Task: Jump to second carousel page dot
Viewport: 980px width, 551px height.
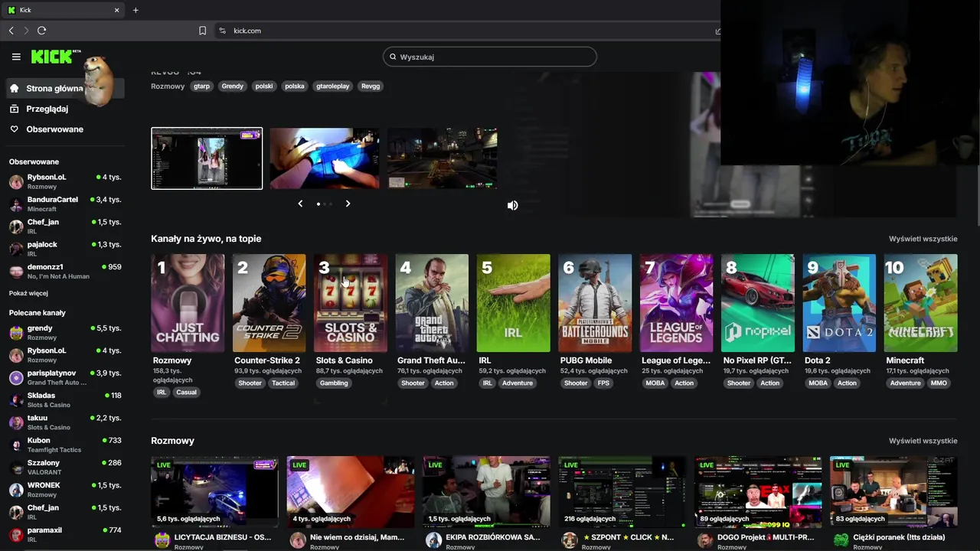Action: [325, 204]
